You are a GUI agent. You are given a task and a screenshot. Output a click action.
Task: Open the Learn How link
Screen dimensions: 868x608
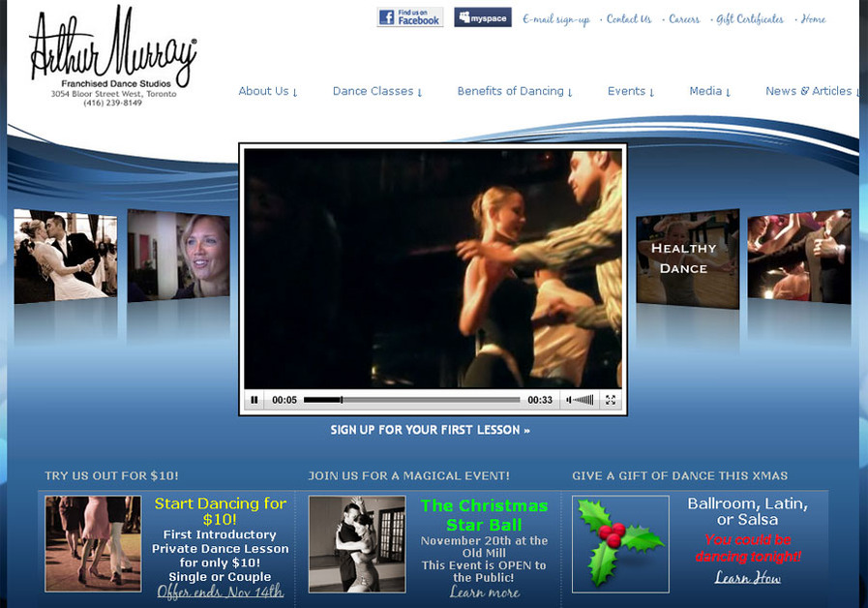[747, 578]
